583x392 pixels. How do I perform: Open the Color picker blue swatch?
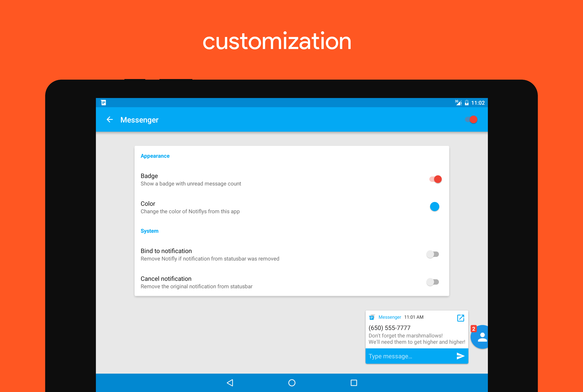click(434, 207)
